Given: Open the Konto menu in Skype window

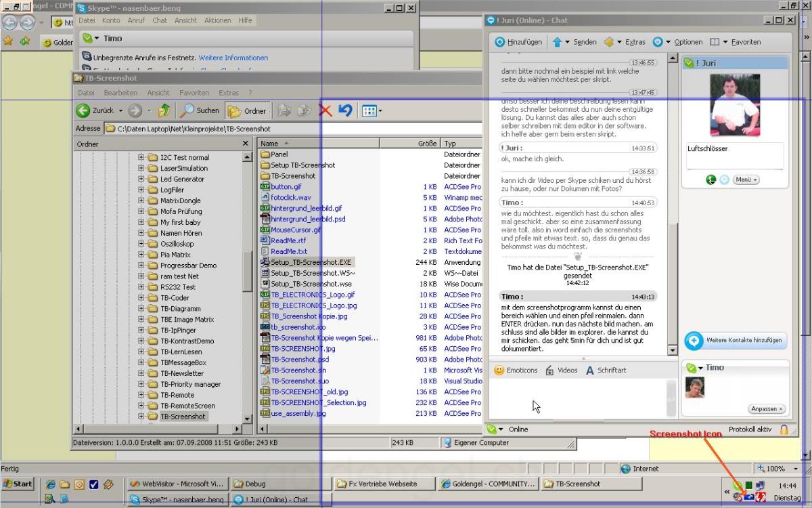Looking at the screenshot, I should tap(111, 20).
